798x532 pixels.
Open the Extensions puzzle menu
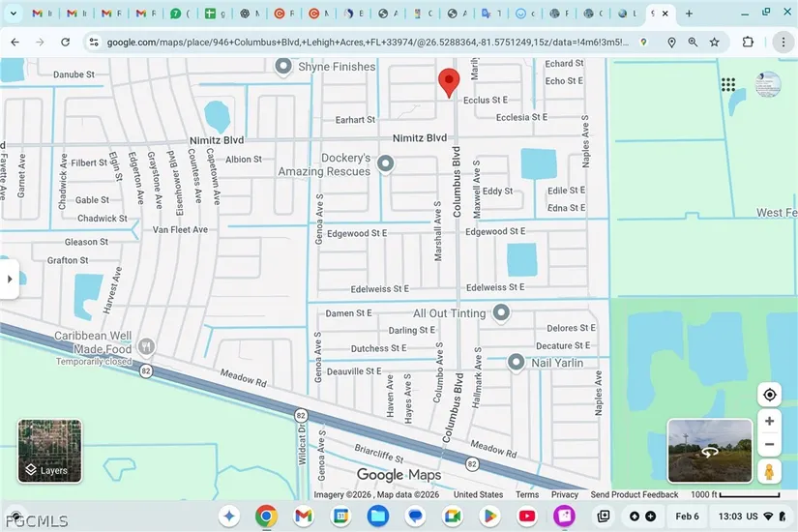(x=749, y=43)
